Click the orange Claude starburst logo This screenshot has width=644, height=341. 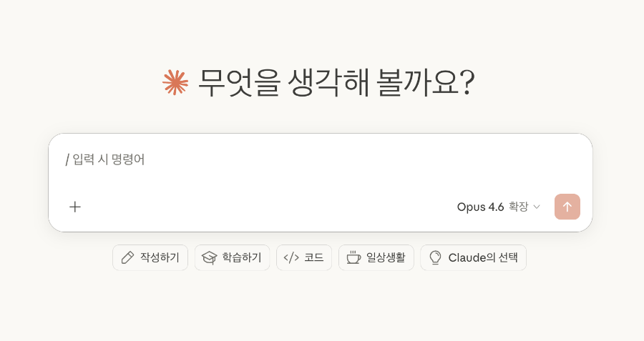click(x=175, y=82)
